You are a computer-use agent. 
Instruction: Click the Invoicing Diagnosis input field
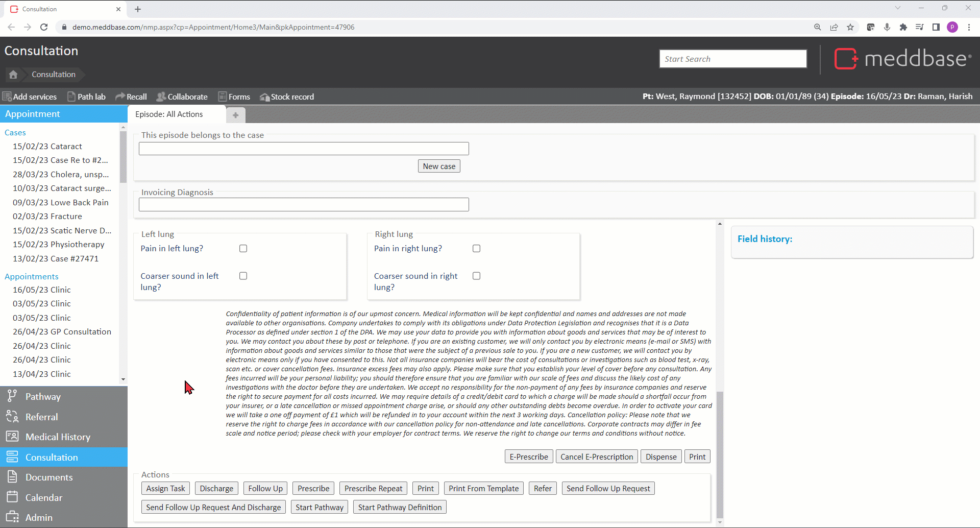point(304,205)
